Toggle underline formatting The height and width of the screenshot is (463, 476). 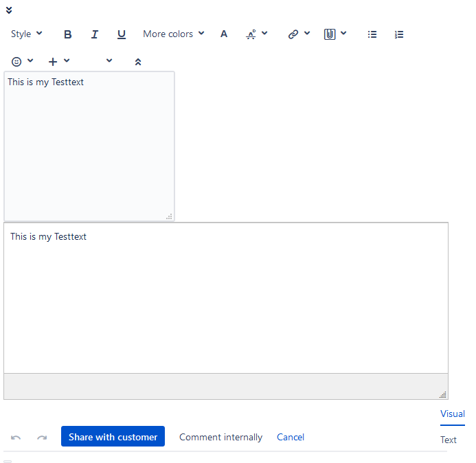[x=122, y=34]
